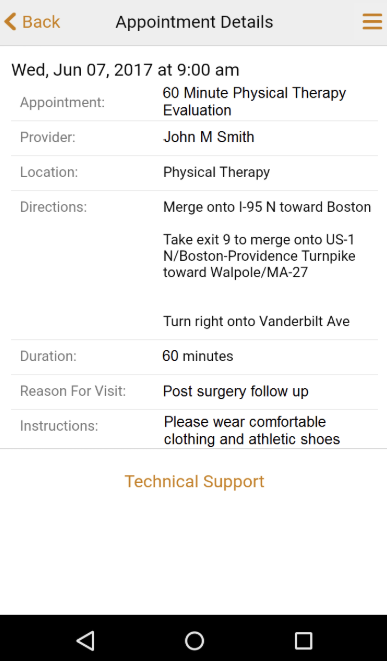
Task: Select the Appointment Details header title
Action: coord(194,22)
